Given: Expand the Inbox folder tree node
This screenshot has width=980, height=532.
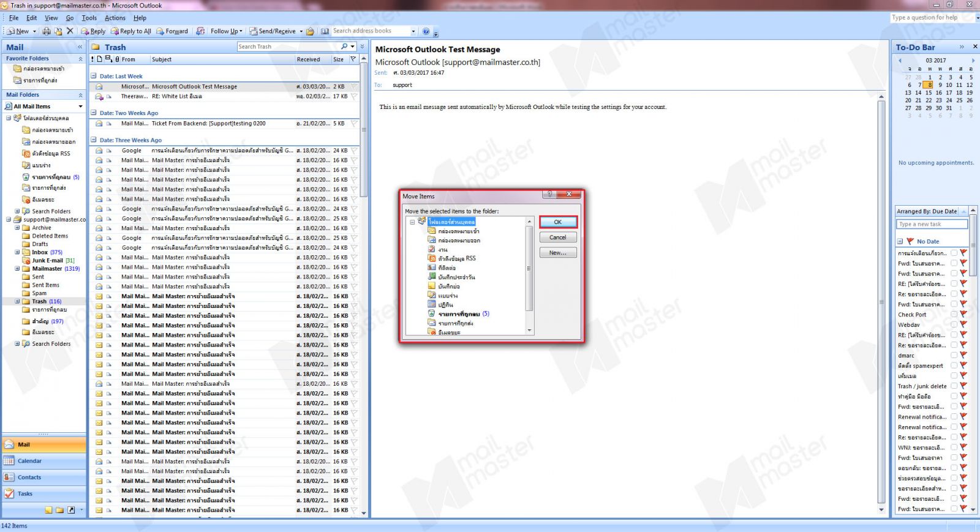Looking at the screenshot, I should 17,252.
